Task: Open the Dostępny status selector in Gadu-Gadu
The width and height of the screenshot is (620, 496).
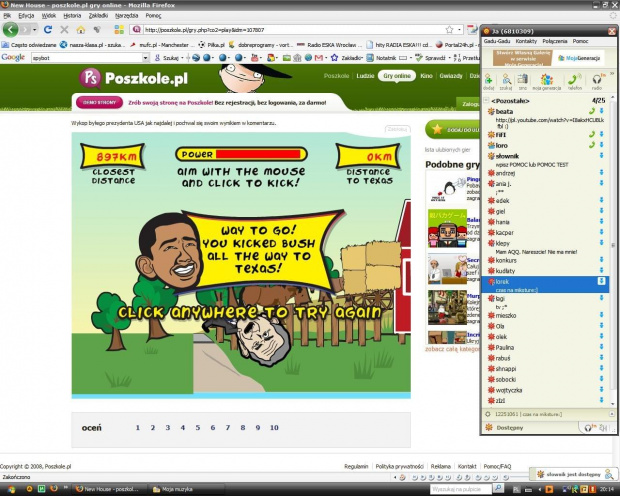Action: click(509, 428)
